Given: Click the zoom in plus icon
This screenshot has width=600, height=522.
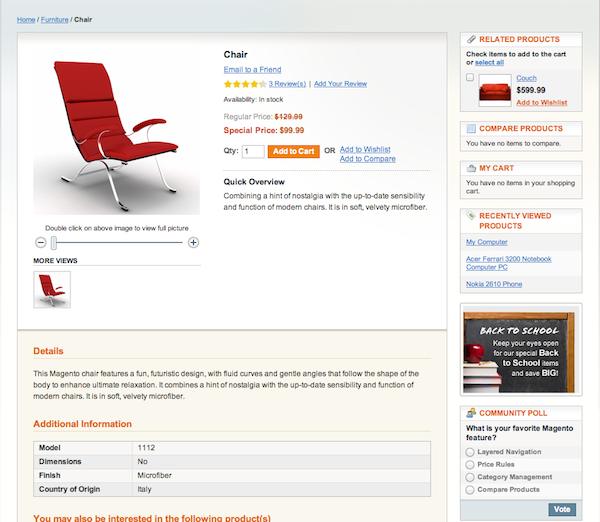Looking at the screenshot, I should (x=193, y=243).
